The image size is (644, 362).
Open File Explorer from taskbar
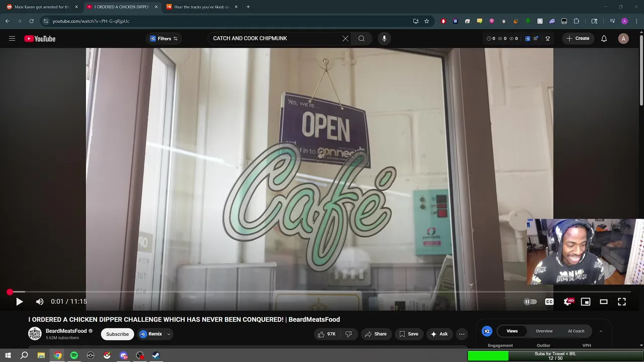41,355
